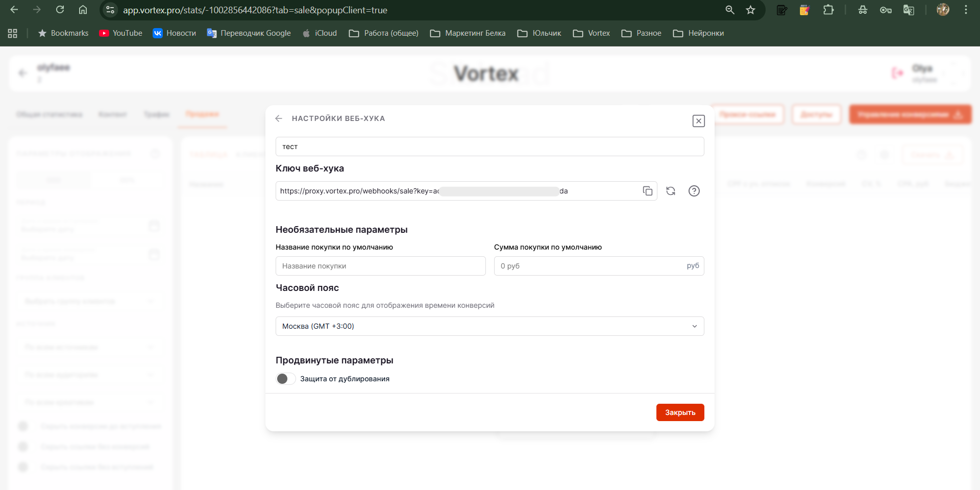Go back from webhook settings dialog

pyautogui.click(x=279, y=118)
